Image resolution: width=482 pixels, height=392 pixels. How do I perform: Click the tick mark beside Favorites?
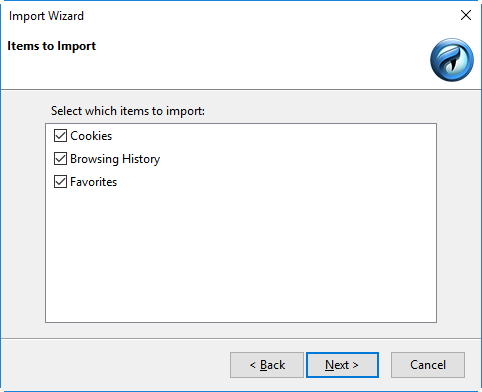tap(60, 182)
